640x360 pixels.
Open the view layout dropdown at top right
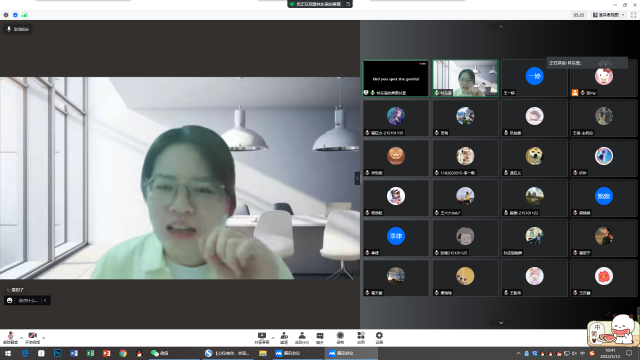click(609, 15)
